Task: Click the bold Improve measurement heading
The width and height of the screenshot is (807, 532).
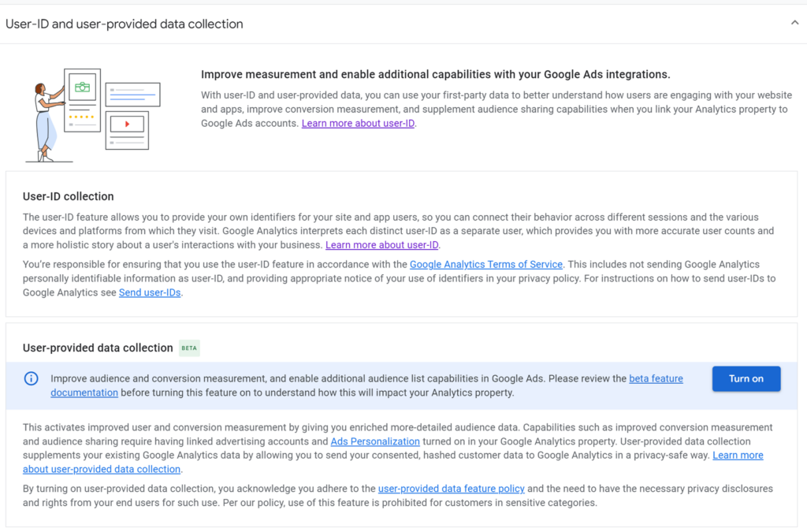Action: coord(436,74)
